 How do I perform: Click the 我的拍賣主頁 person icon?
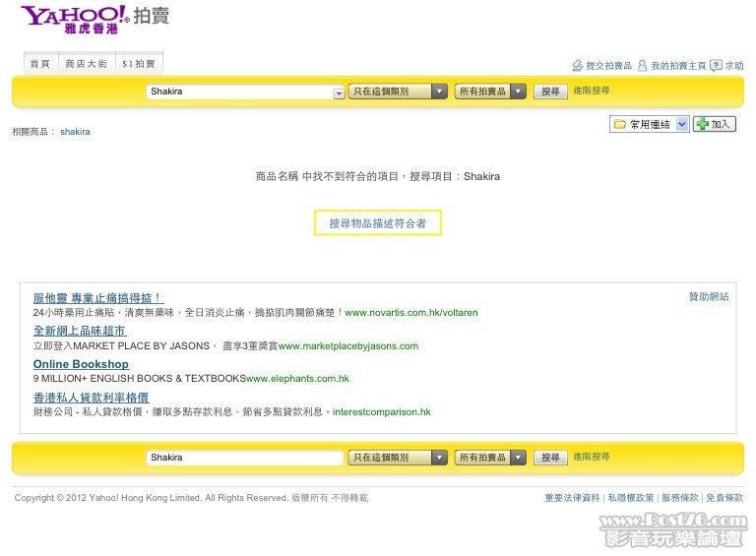coord(642,66)
